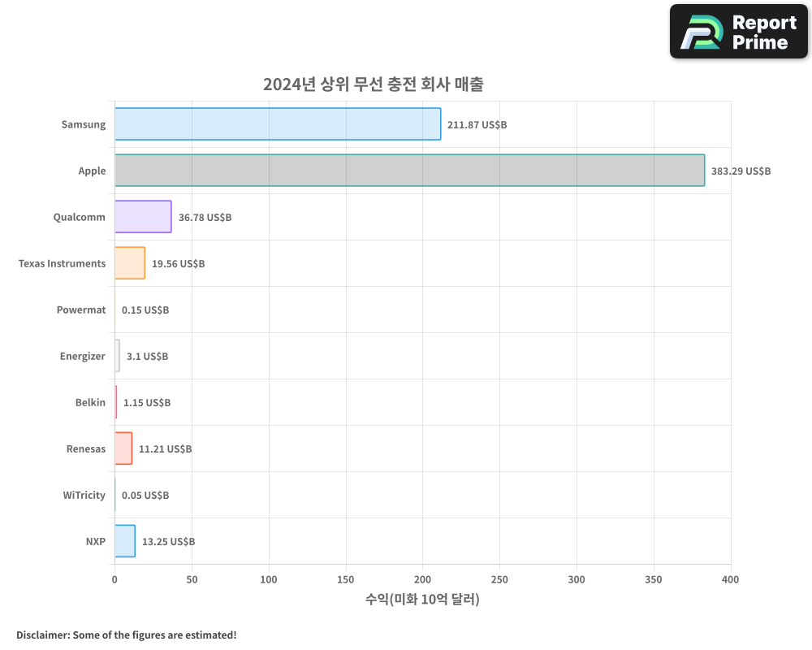
Task: Click the Belkin bar
Action: point(116,402)
